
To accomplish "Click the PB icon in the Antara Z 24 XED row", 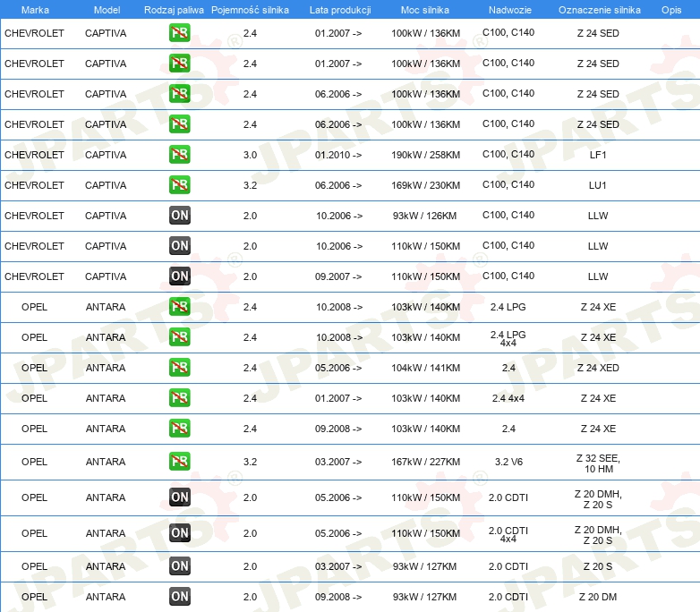I will (179, 368).
